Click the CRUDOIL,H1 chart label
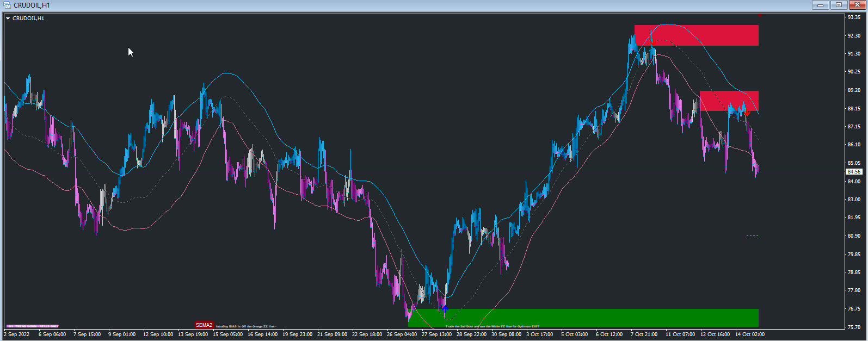 (28, 18)
